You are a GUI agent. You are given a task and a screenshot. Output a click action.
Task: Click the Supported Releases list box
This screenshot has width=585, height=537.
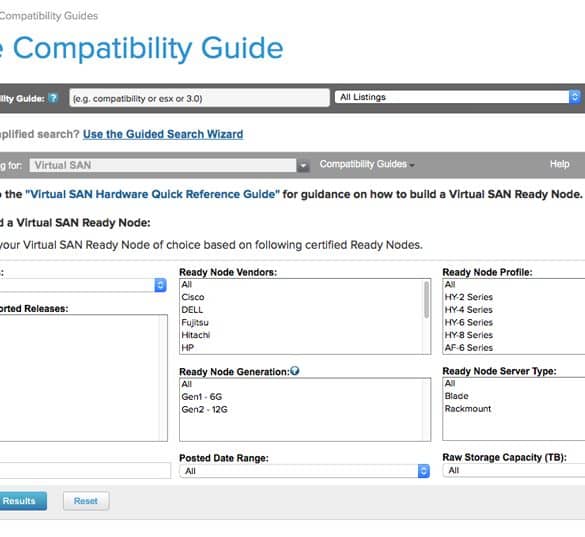84,378
